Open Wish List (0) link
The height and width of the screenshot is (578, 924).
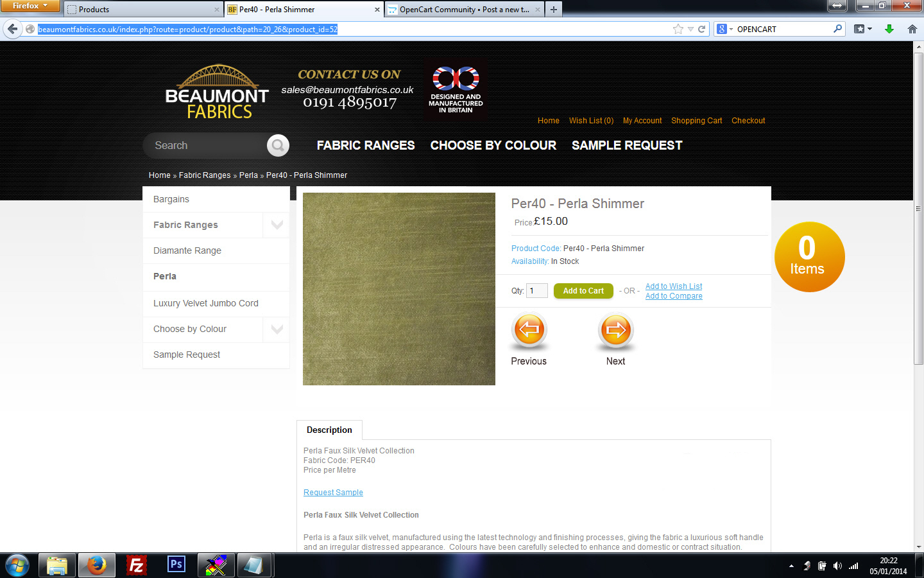click(x=591, y=121)
